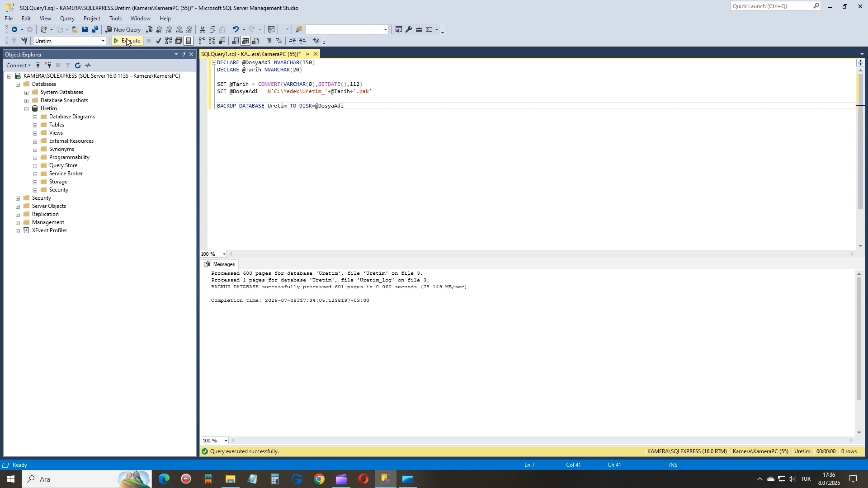The height and width of the screenshot is (488, 868).
Task: Click Connect Object Explorer plug icon
Action: (x=38, y=66)
